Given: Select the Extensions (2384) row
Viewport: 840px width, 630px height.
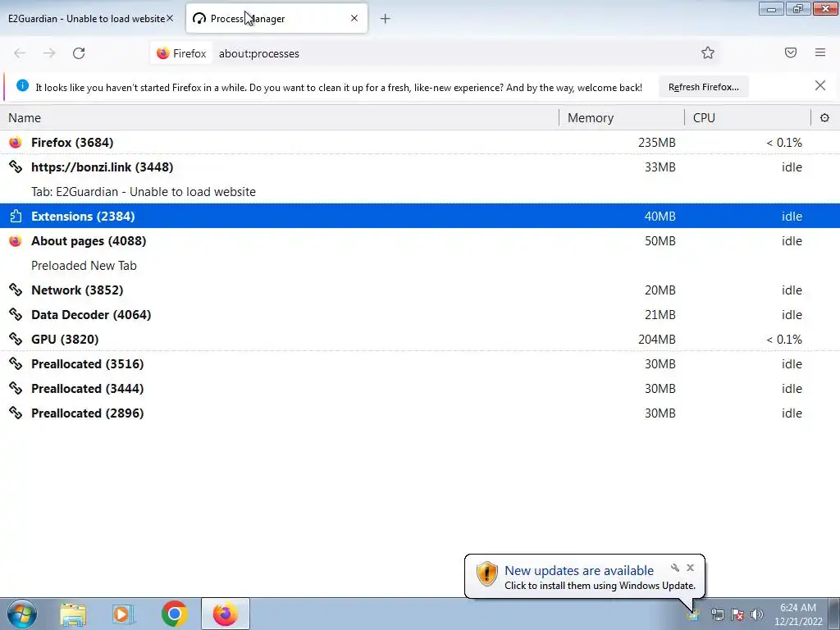Looking at the screenshot, I should tap(420, 216).
